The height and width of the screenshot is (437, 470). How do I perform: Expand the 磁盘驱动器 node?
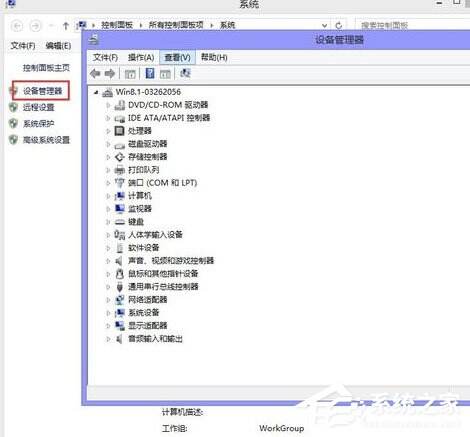[x=108, y=144]
